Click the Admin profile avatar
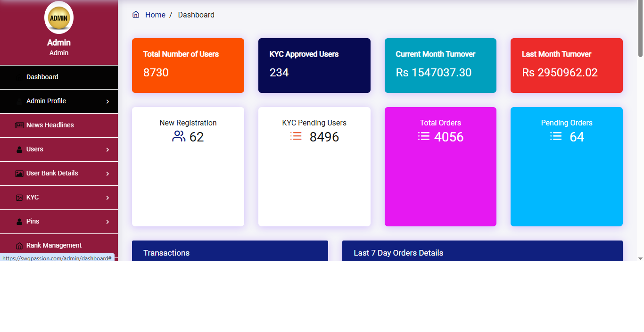The image size is (644, 332). click(x=58, y=17)
